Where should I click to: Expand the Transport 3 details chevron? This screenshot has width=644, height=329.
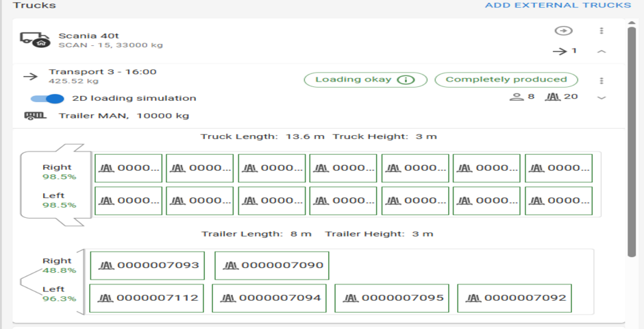click(x=602, y=97)
